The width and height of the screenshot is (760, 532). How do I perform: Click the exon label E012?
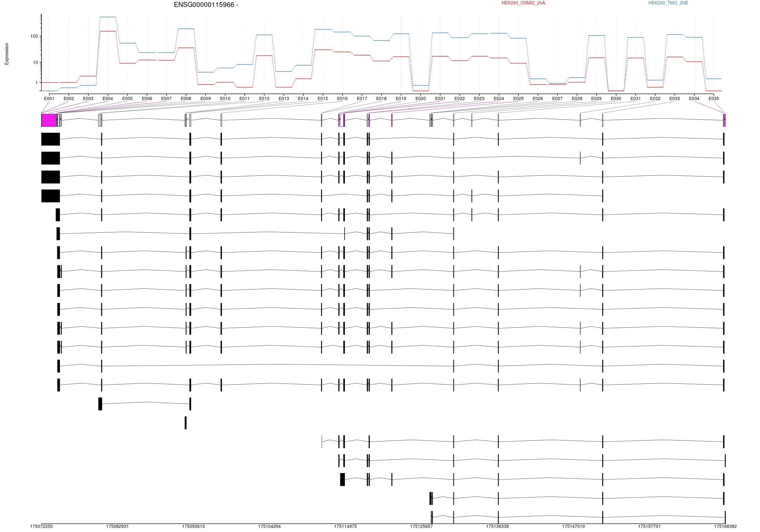[x=264, y=99]
